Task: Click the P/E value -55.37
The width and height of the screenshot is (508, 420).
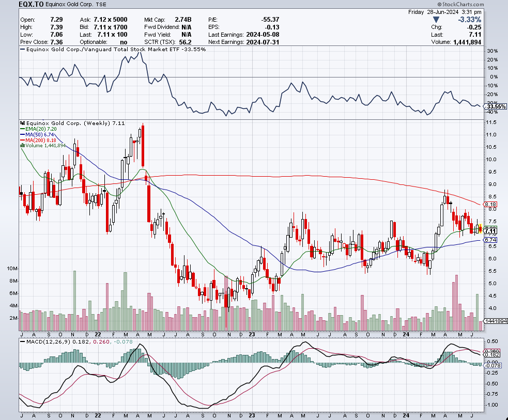Action: click(270, 20)
